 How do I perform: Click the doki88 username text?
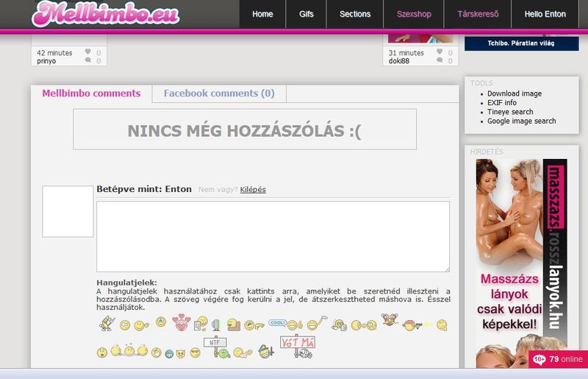pyautogui.click(x=399, y=61)
